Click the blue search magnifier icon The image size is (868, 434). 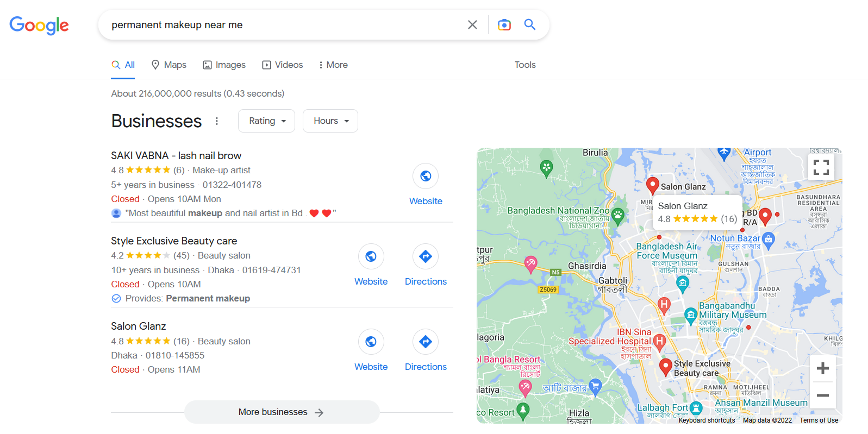click(x=530, y=24)
